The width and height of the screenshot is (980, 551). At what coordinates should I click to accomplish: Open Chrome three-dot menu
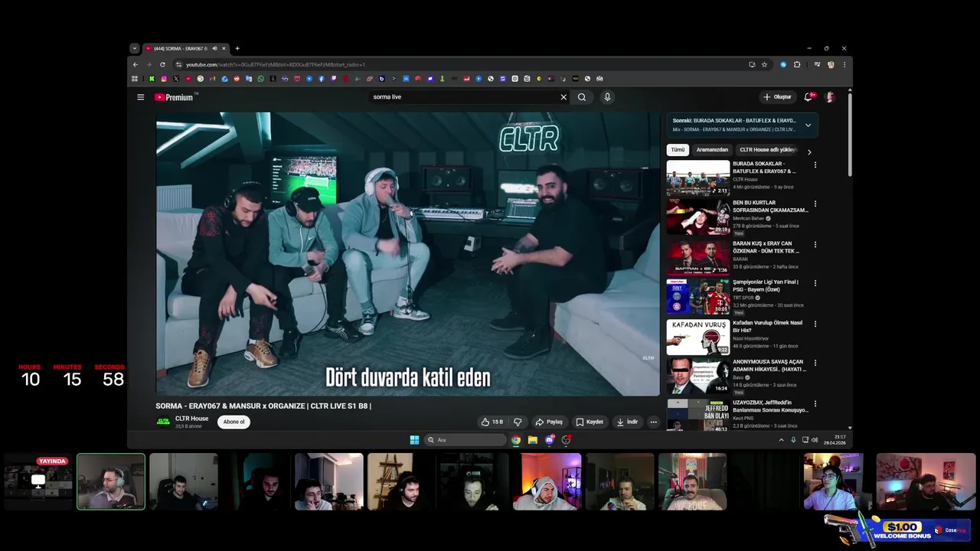tap(844, 64)
